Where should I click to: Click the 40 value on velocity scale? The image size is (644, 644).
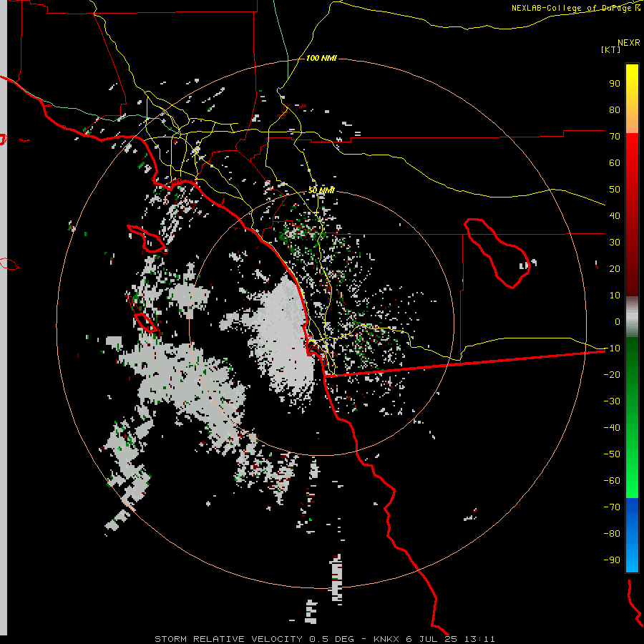[x=615, y=216]
